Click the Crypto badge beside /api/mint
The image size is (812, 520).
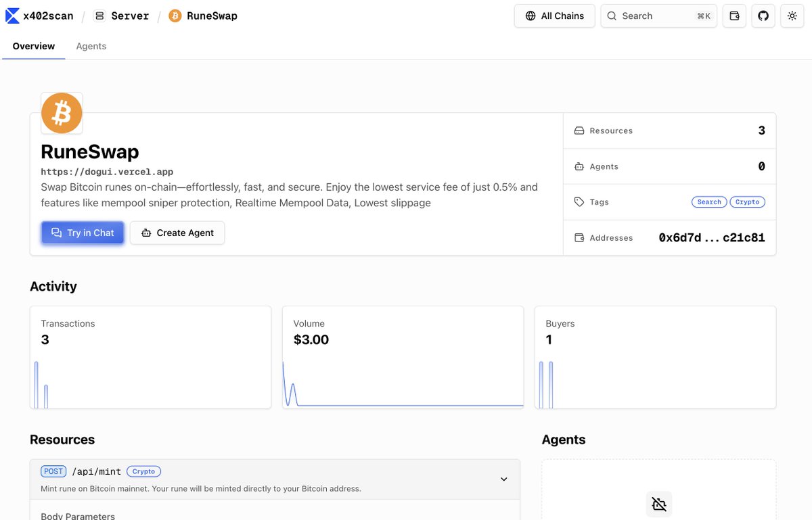[x=143, y=471]
